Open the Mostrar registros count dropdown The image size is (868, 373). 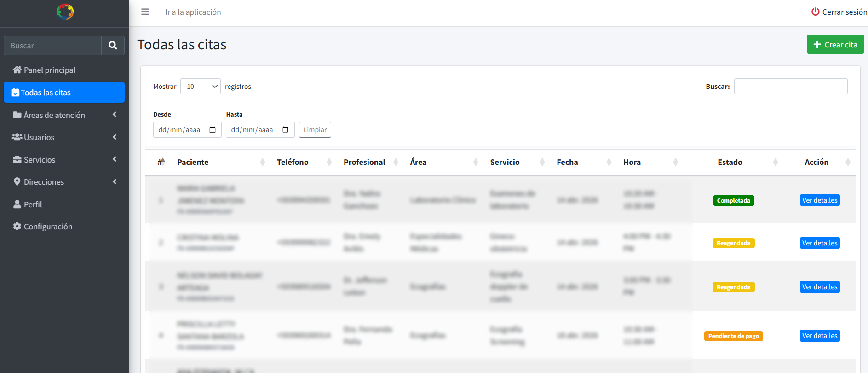(x=201, y=87)
